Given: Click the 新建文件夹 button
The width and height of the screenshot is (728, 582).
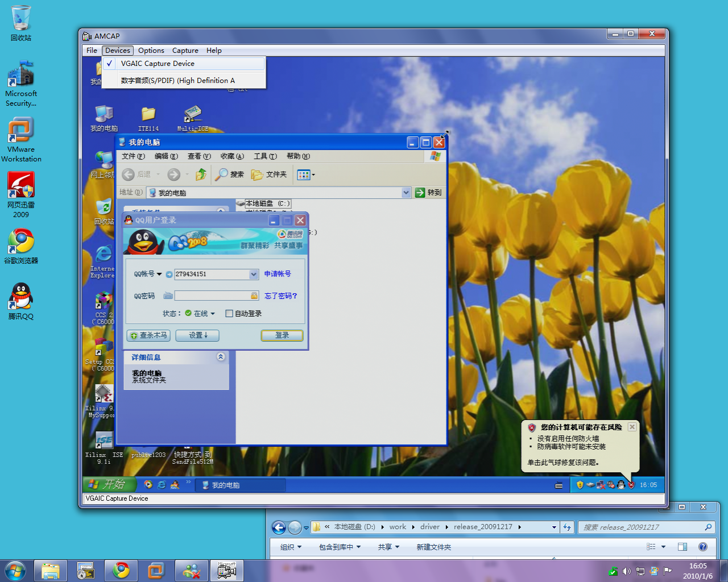Looking at the screenshot, I should [434, 547].
